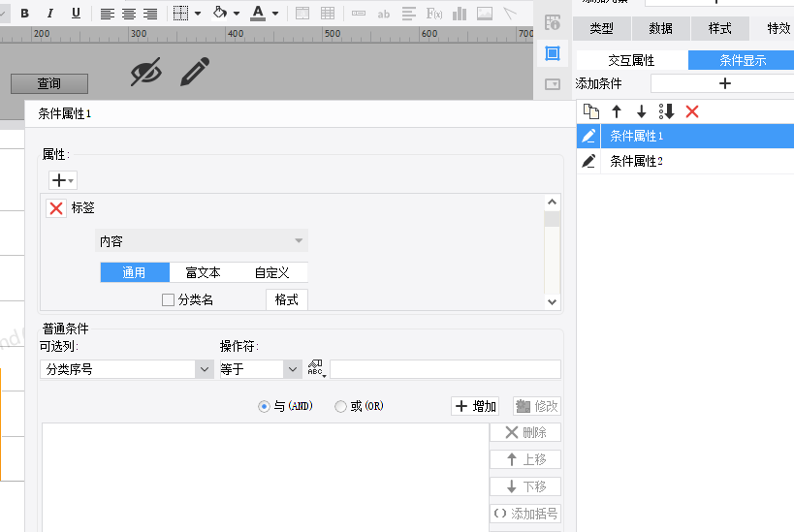Select the 自定义 option tab
This screenshot has height=532, width=794.
(x=271, y=272)
